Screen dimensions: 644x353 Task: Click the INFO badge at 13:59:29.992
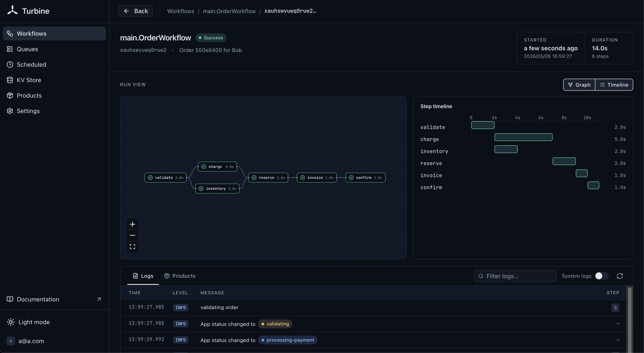tap(180, 340)
